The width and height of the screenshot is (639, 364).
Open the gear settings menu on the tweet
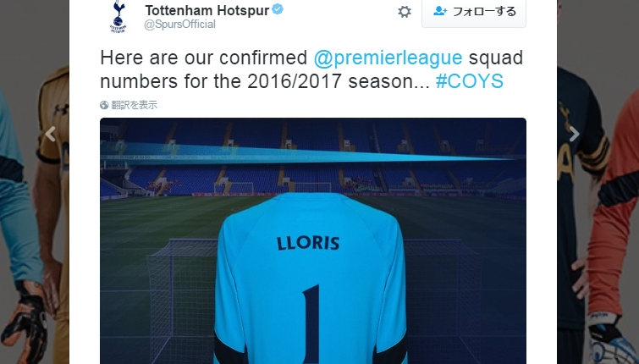point(405,12)
